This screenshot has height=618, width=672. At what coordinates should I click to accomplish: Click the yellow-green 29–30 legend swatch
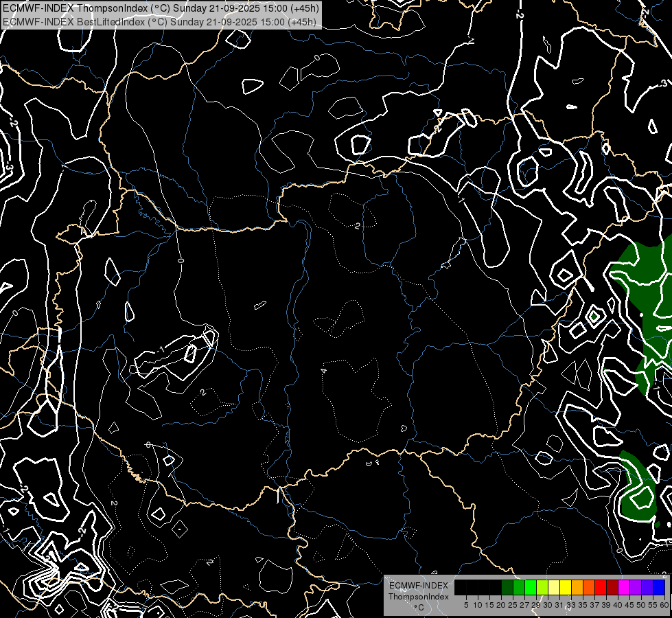pos(542,587)
